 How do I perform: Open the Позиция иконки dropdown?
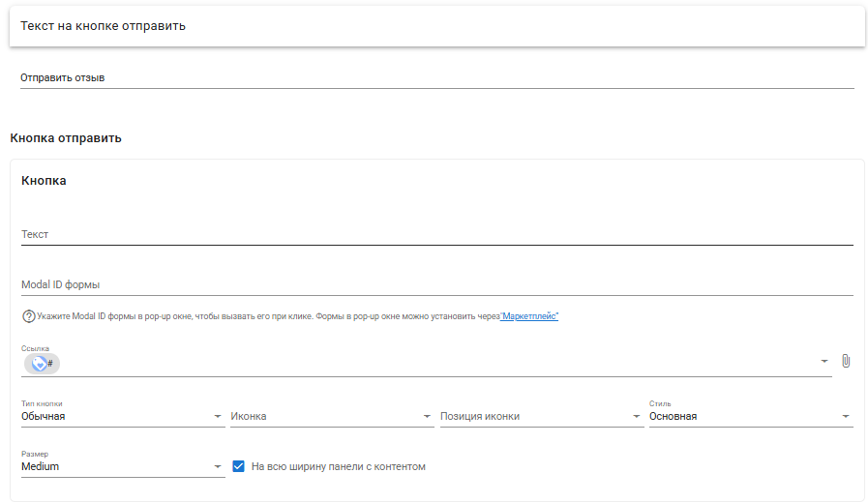pyautogui.click(x=540, y=416)
